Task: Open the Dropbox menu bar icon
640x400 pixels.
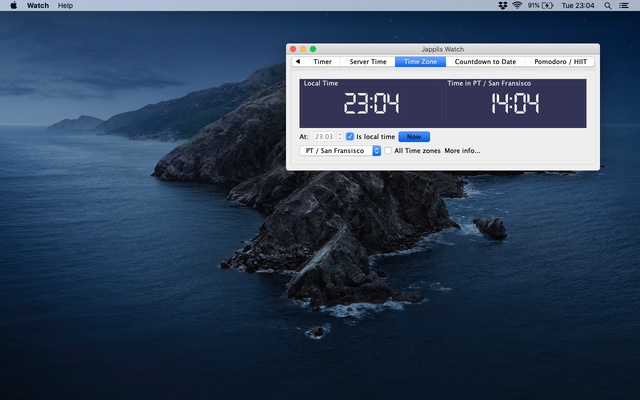Action: click(x=503, y=5)
